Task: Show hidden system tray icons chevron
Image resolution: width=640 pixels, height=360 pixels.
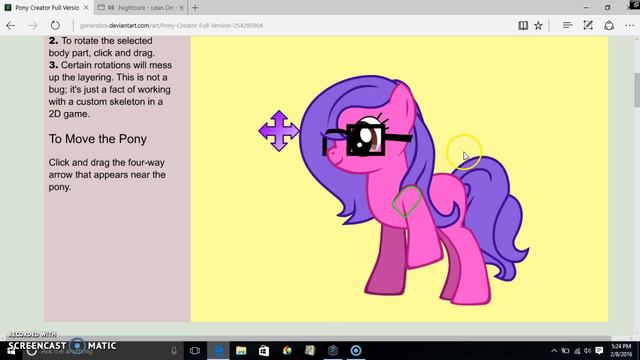Action: pos(554,351)
